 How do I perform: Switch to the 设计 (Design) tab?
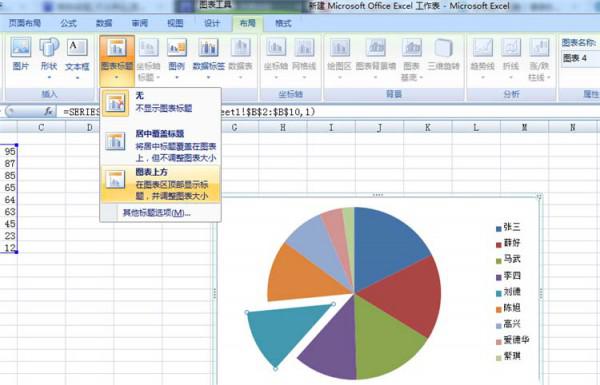[212, 23]
